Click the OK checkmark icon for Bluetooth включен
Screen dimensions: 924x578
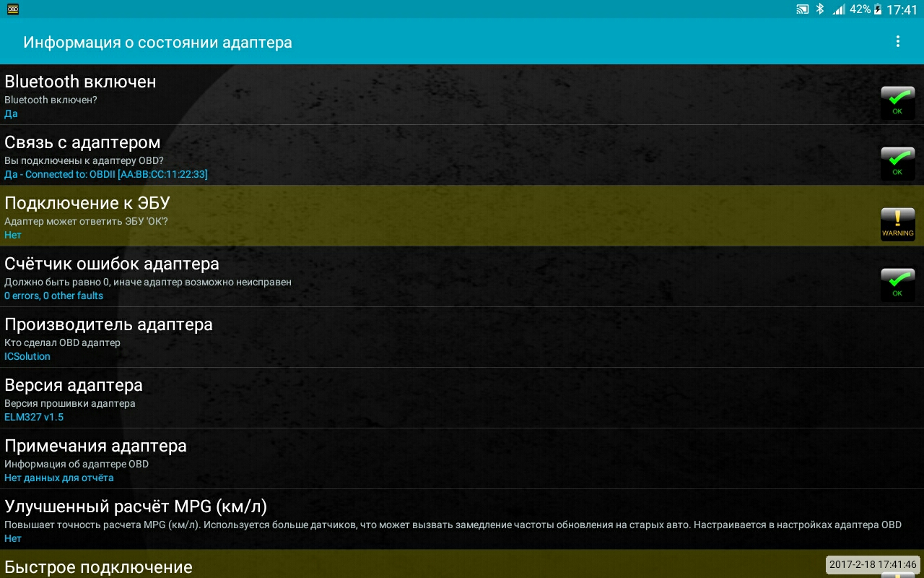(898, 103)
